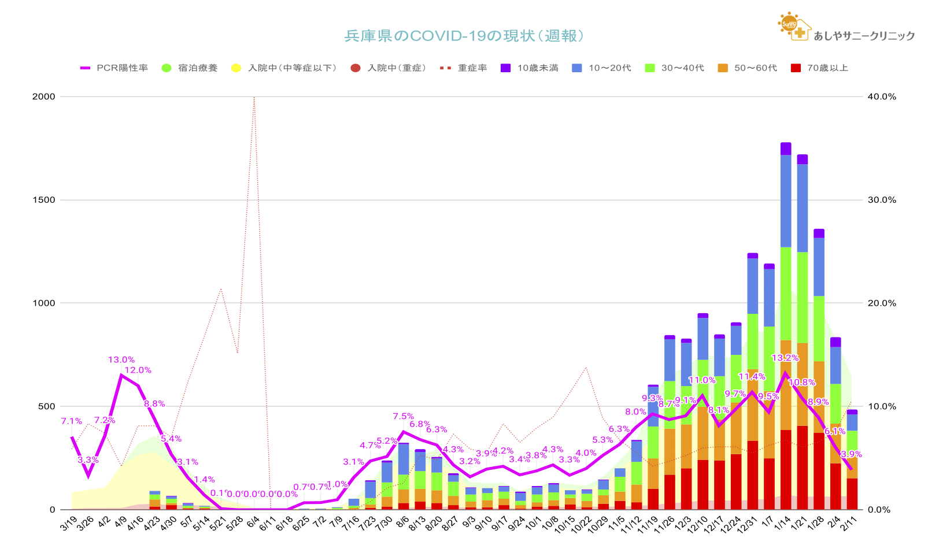Click the 3/19 date label on x-axis
Image resolution: width=928 pixels, height=560 pixels.
[x=68, y=525]
